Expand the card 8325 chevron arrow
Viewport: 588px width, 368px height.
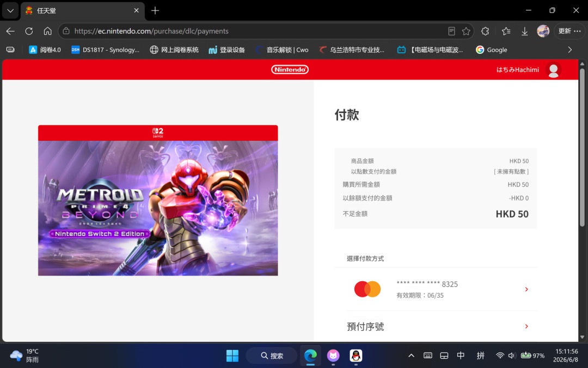[x=526, y=289]
